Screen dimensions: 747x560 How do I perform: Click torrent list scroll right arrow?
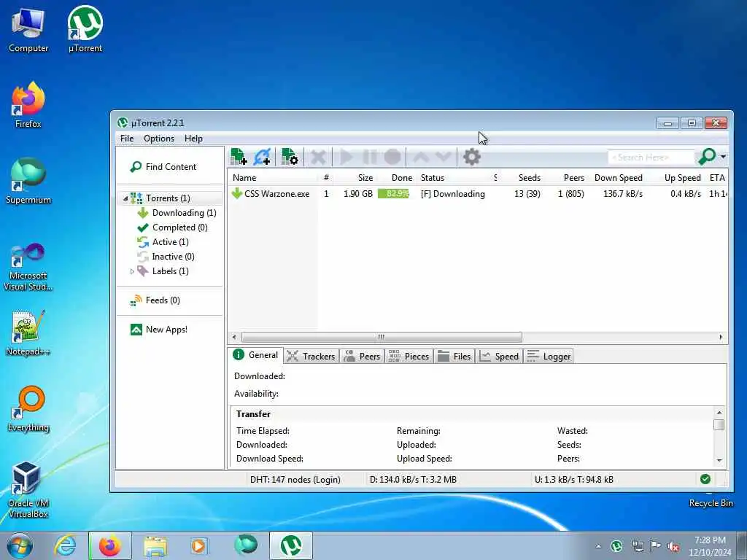click(x=720, y=337)
